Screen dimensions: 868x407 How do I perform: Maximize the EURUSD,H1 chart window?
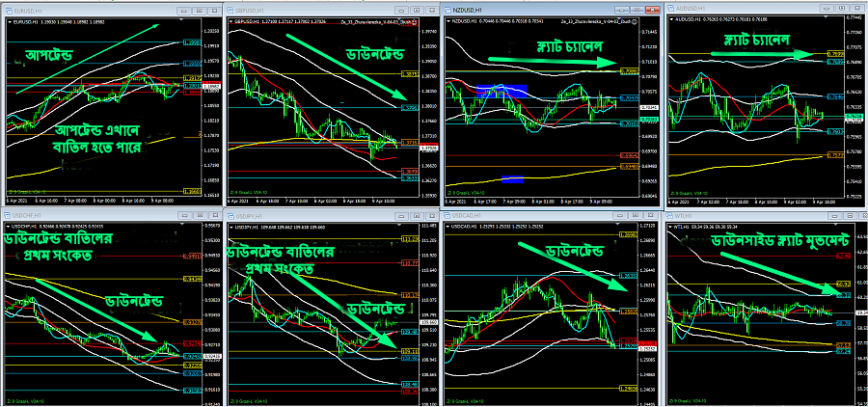[x=200, y=11]
